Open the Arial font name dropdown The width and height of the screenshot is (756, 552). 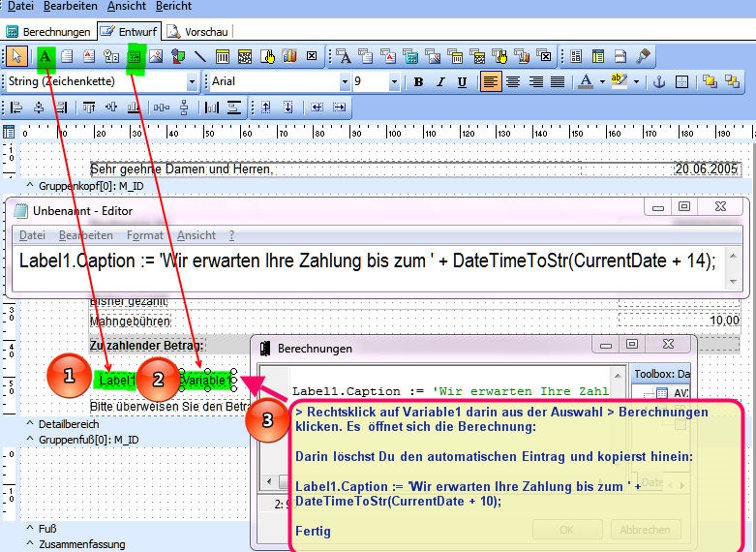click(345, 82)
